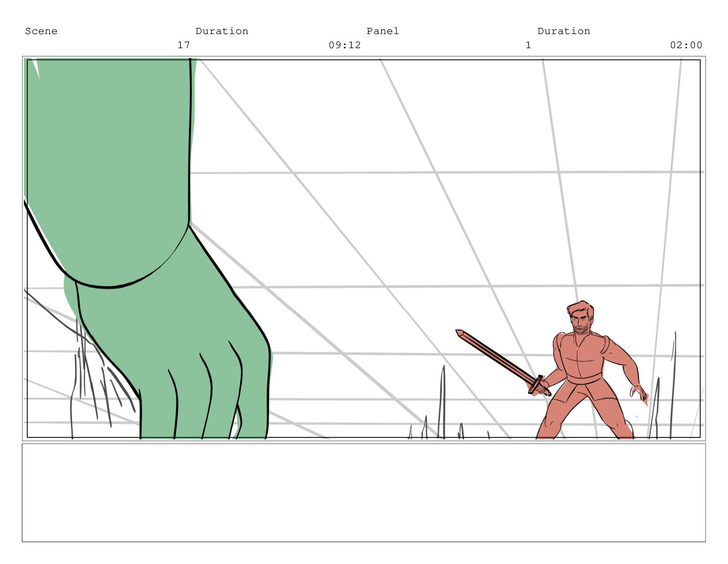728x564 pixels.
Task: Click the empty notes box below the panel
Action: 364,492
